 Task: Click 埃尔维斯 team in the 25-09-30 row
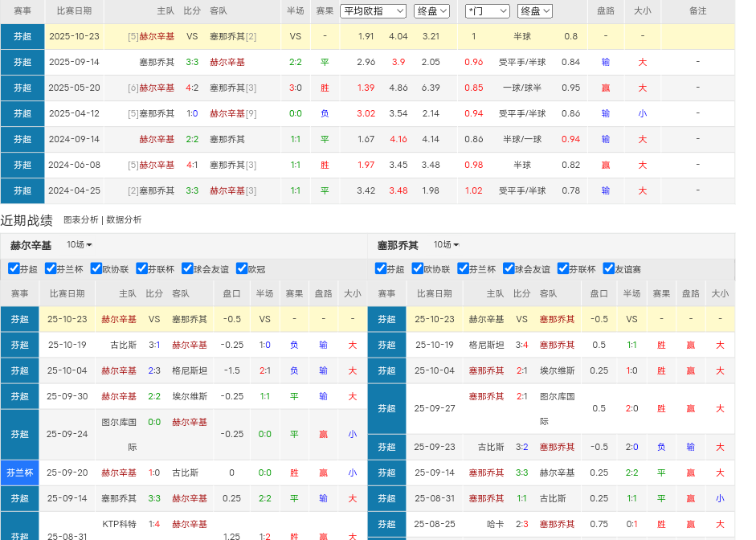point(189,396)
